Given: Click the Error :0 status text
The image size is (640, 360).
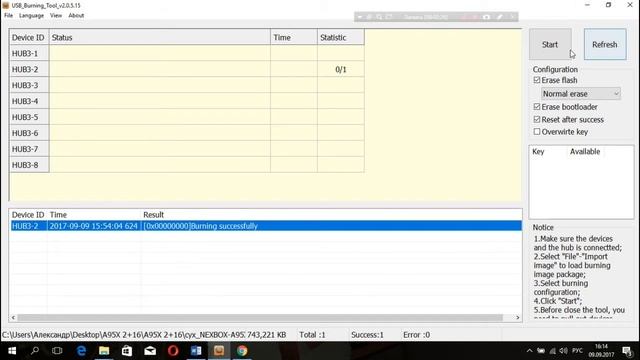Looking at the screenshot, I should click(x=416, y=335).
